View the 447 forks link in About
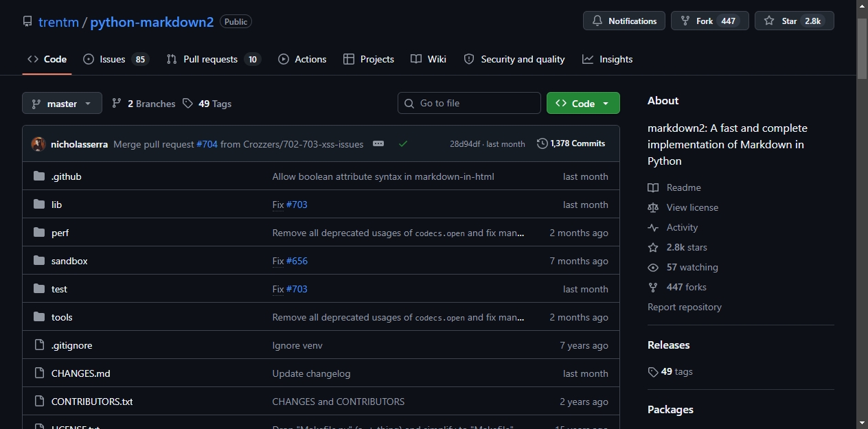868x429 pixels. tap(676, 287)
